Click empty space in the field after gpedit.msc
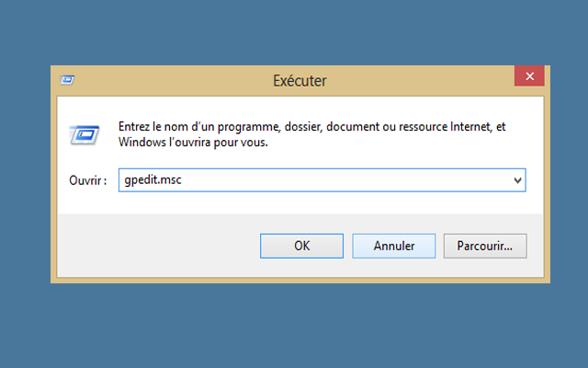This screenshot has width=588, height=368. coord(367,180)
